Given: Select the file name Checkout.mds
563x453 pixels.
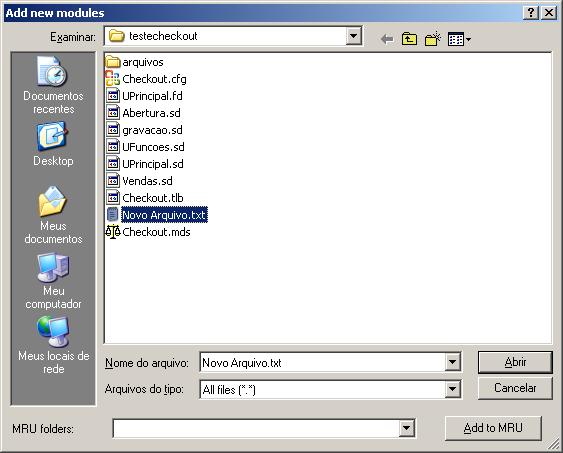Looking at the screenshot, I should coord(156,232).
